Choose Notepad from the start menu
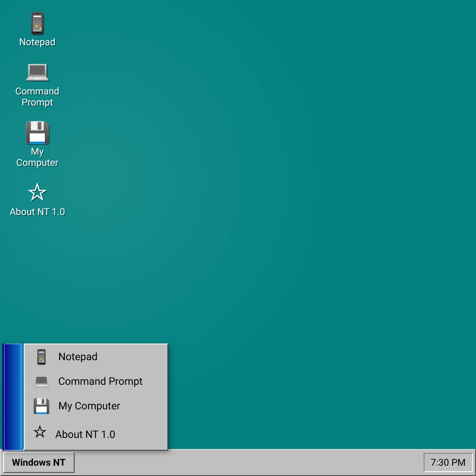Image resolution: width=476 pixels, height=476 pixels. pyautogui.click(x=96, y=357)
